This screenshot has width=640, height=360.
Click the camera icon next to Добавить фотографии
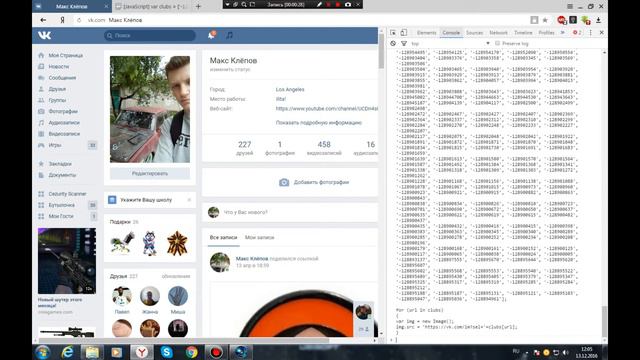(x=284, y=182)
